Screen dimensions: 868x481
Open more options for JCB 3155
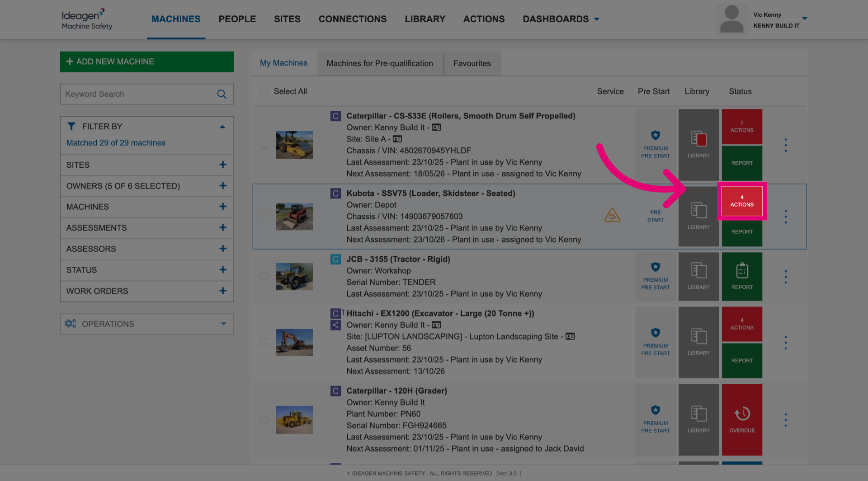(x=786, y=277)
